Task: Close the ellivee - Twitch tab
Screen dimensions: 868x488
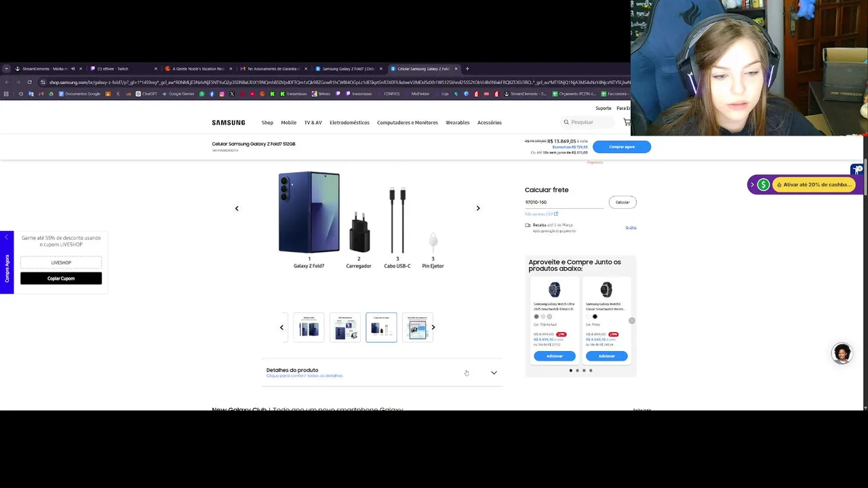Action: pos(155,68)
